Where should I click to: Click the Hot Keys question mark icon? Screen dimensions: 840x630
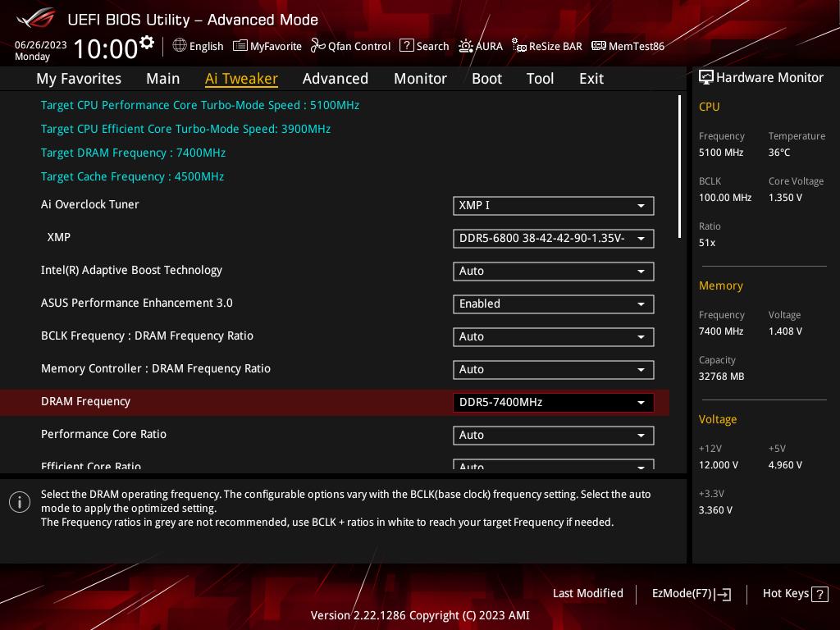(x=819, y=594)
